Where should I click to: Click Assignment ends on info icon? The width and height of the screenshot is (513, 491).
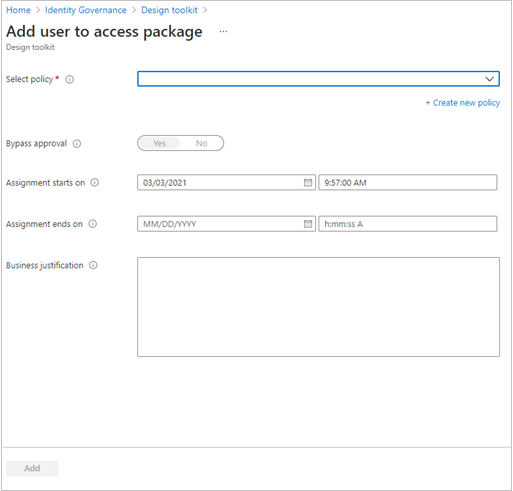click(93, 224)
